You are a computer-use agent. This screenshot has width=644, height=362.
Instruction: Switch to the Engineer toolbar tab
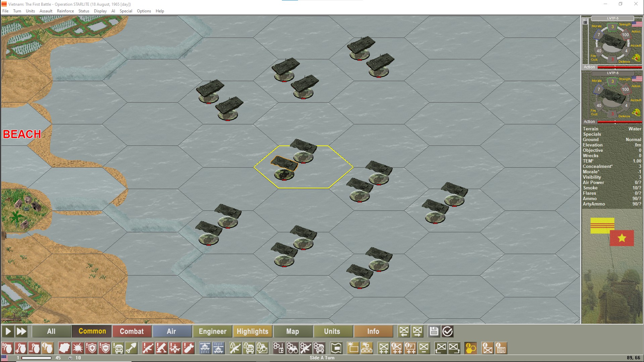[x=212, y=331]
